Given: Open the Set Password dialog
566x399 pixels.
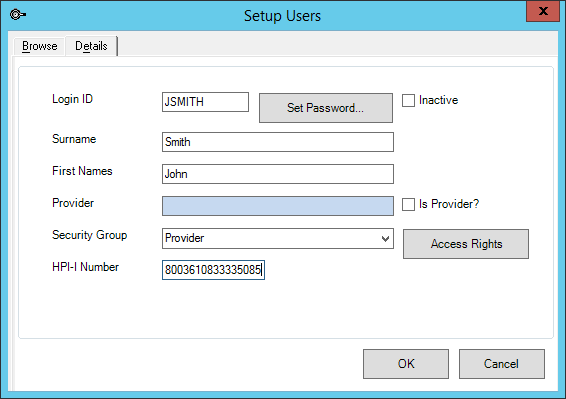Looking at the screenshot, I should tap(326, 108).
